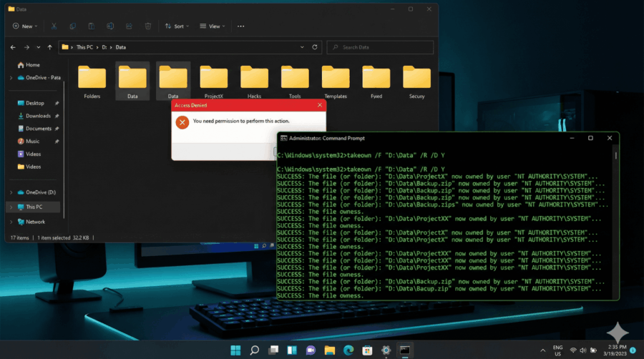The height and width of the screenshot is (359, 644).
Task: Open Settings gear on taskbar
Action: tap(386, 350)
